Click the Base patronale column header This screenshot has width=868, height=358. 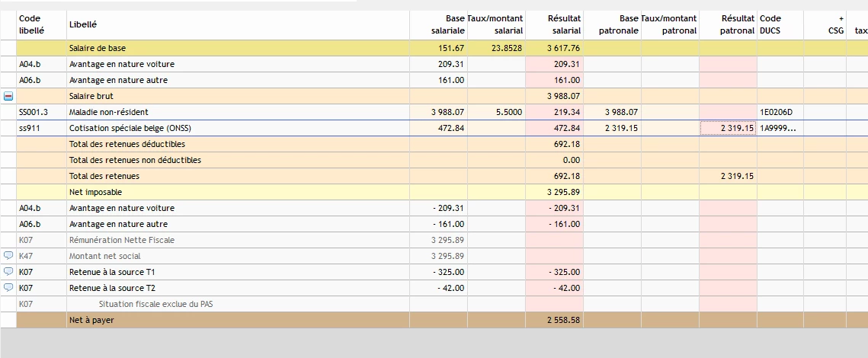point(612,25)
